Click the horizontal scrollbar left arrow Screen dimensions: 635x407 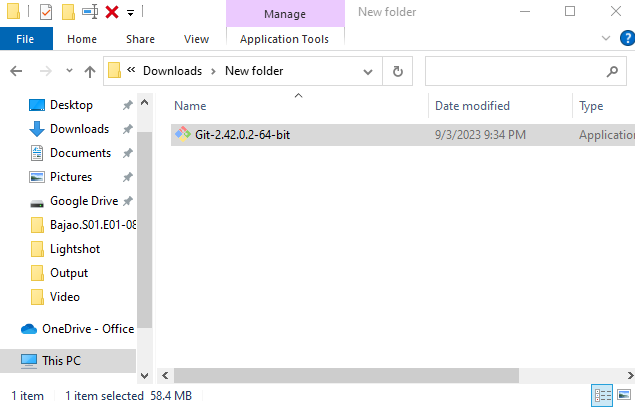(x=165, y=375)
